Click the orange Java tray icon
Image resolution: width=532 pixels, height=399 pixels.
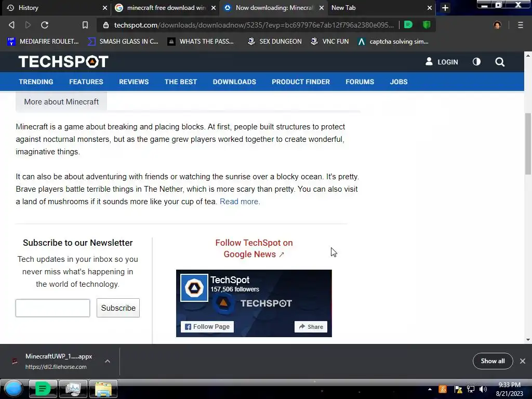pos(443,389)
